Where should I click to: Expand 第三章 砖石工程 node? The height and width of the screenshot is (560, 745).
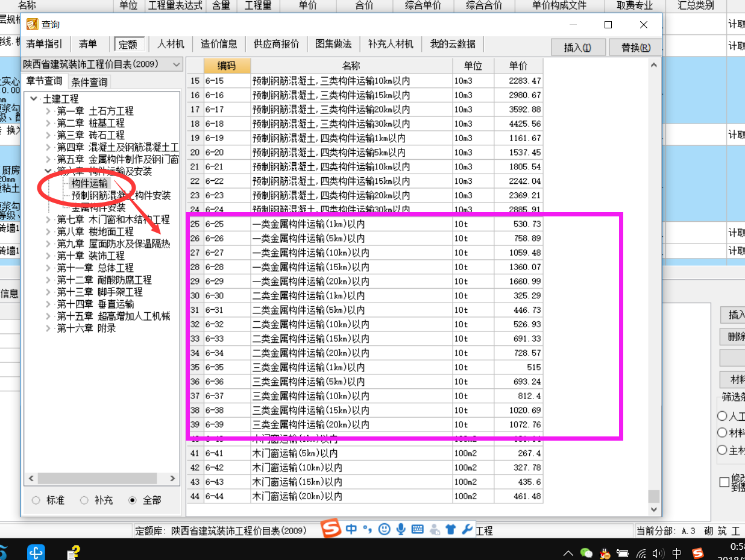(x=48, y=135)
